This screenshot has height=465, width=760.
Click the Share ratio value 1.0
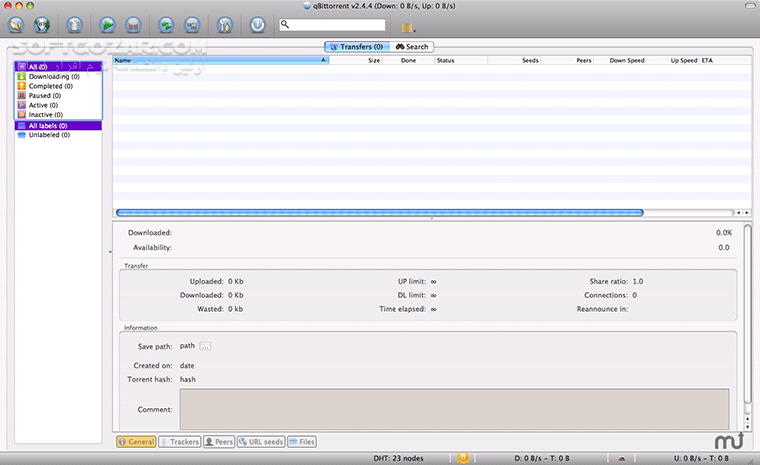point(638,281)
